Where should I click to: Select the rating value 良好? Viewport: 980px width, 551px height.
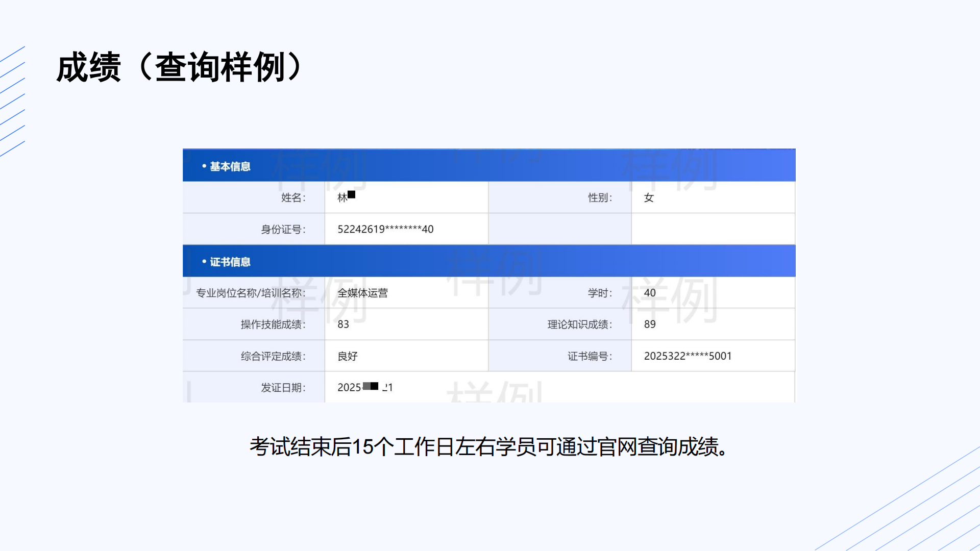coord(348,356)
